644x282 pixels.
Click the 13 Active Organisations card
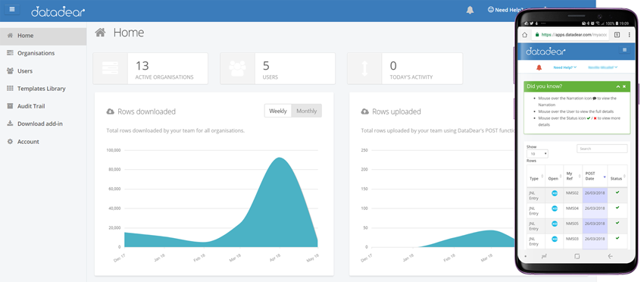tap(150, 68)
